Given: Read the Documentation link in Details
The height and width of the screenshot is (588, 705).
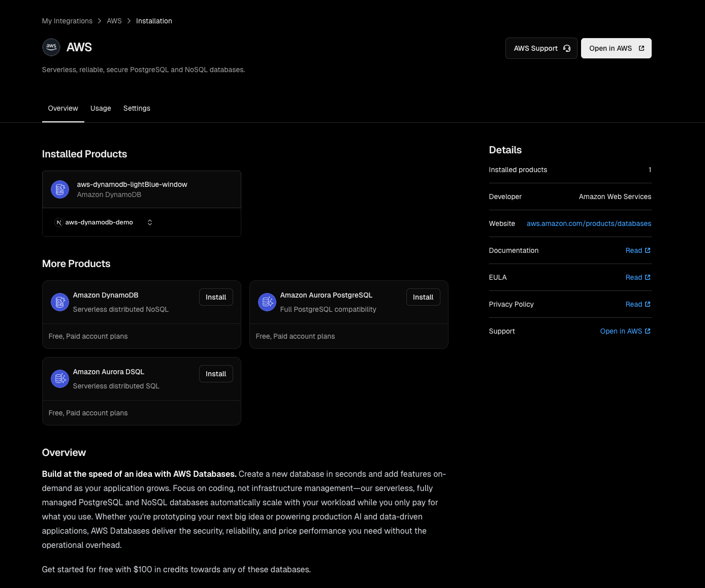Looking at the screenshot, I should click(x=637, y=250).
